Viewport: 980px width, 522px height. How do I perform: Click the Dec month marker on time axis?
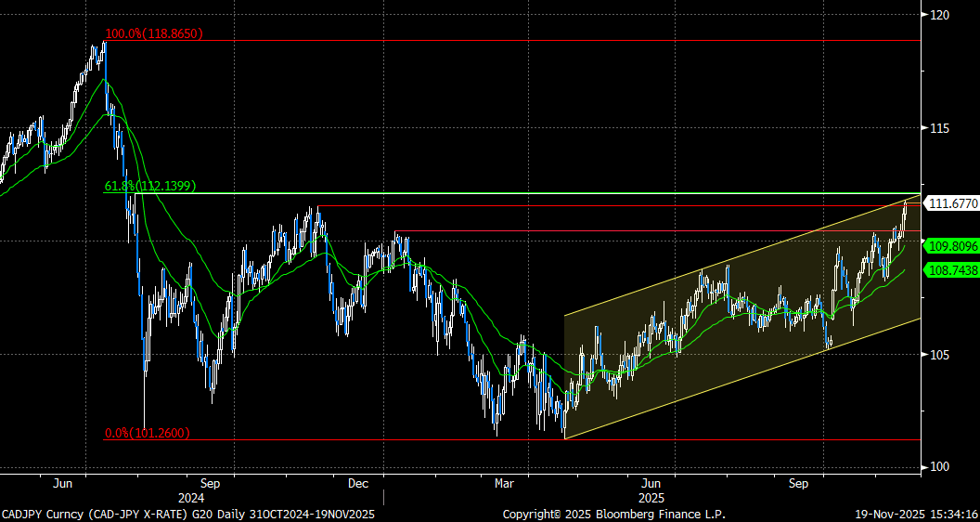(x=358, y=484)
